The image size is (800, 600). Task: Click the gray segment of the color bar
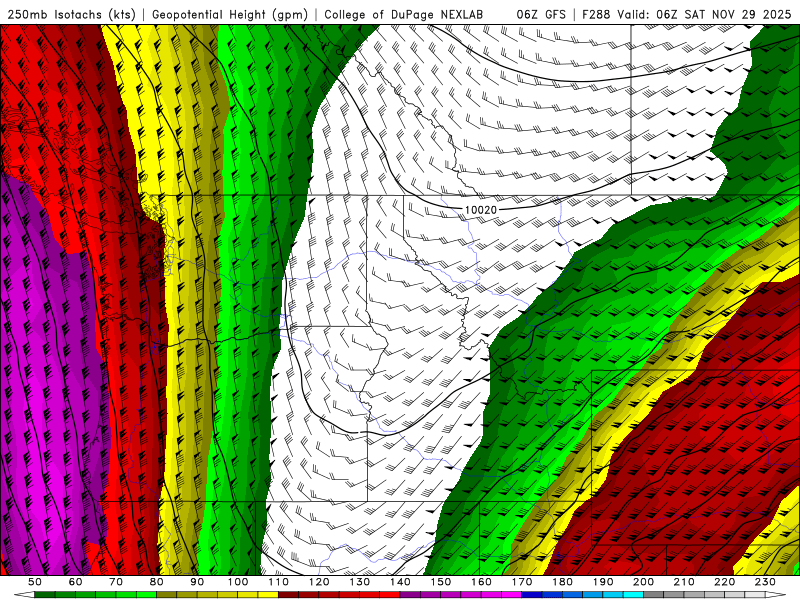click(654, 595)
